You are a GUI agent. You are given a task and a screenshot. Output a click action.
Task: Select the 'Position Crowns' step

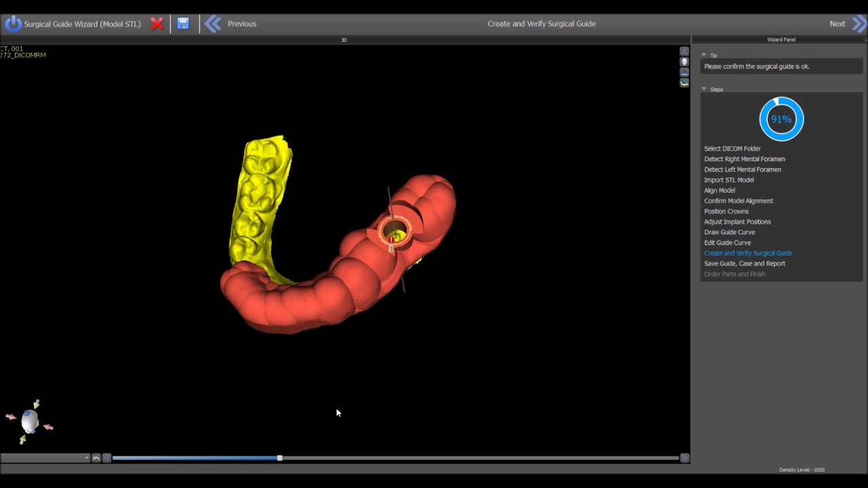pos(726,211)
